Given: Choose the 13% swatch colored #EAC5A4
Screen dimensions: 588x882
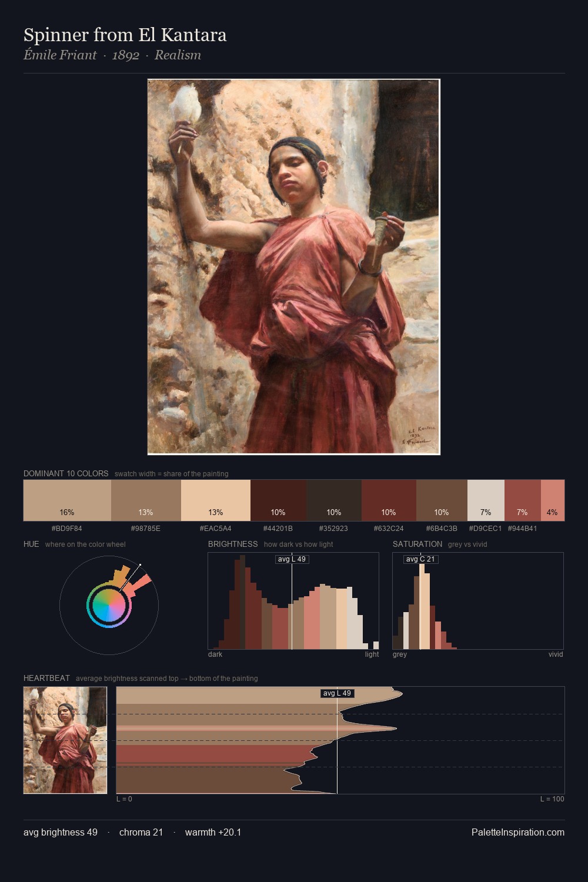Looking at the screenshot, I should click(x=216, y=500).
